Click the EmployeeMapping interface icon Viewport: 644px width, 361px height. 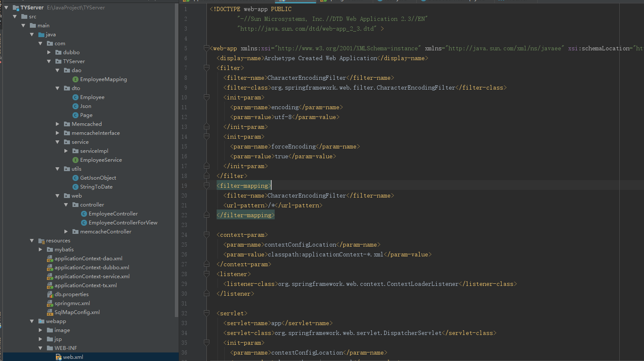pyautogui.click(x=75, y=79)
